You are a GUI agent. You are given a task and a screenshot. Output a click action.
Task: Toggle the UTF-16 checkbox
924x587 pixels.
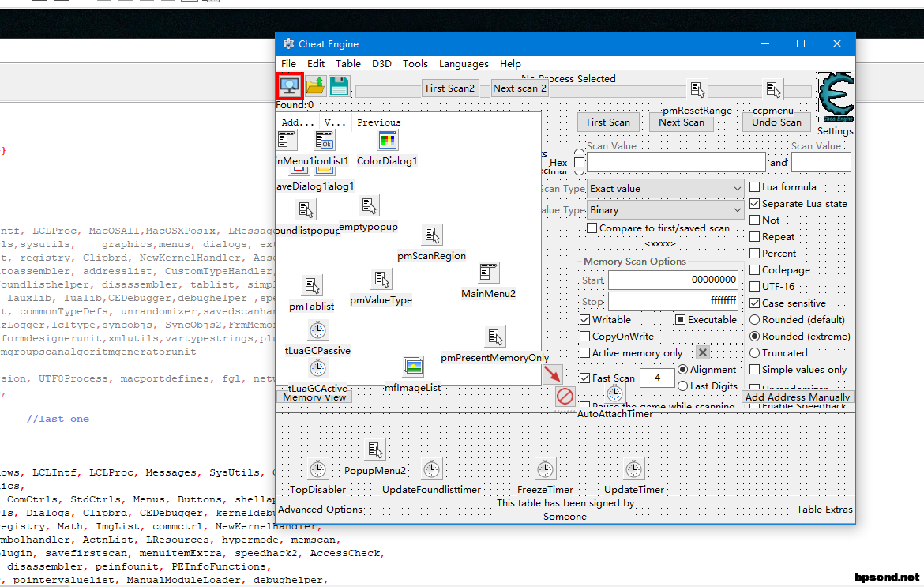click(754, 287)
